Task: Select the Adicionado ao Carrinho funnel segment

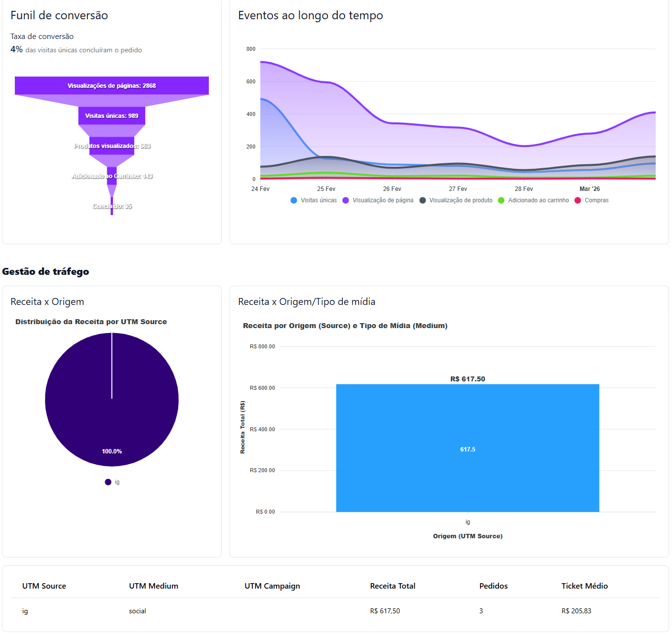Action: coord(112,176)
